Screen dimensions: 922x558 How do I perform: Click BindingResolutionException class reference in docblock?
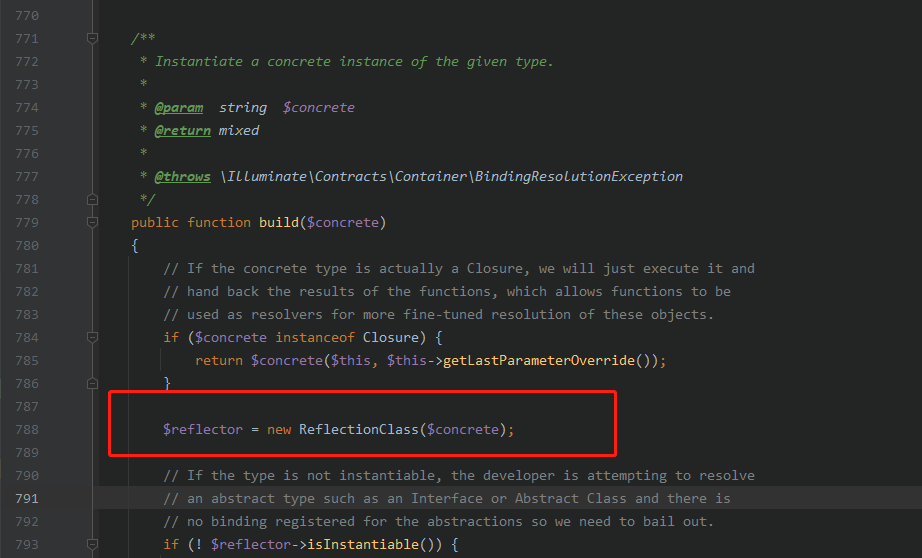coord(579,176)
